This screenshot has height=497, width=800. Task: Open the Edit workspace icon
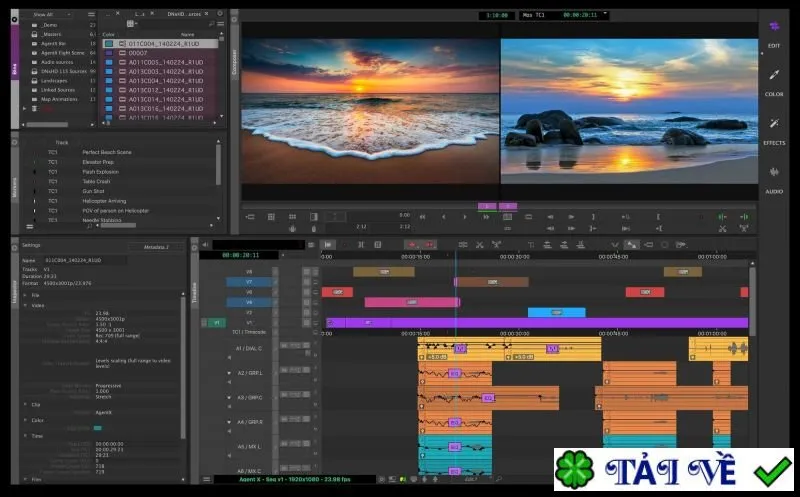tap(774, 26)
